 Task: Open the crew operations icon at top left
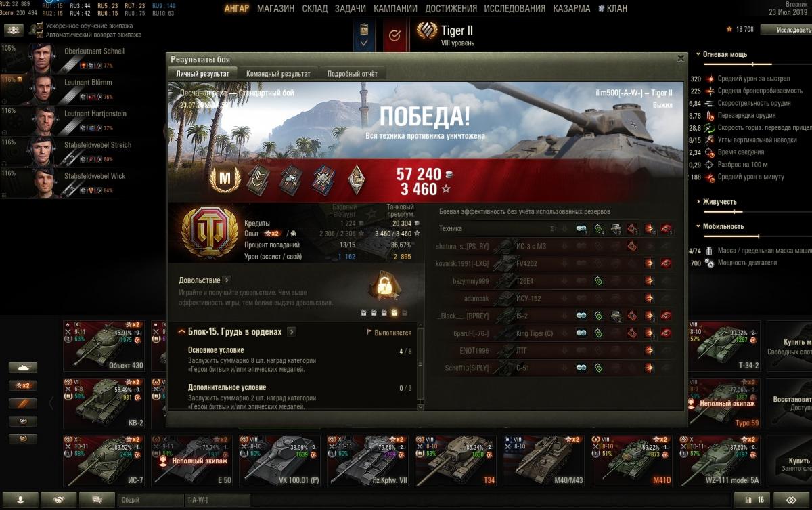tap(14, 30)
